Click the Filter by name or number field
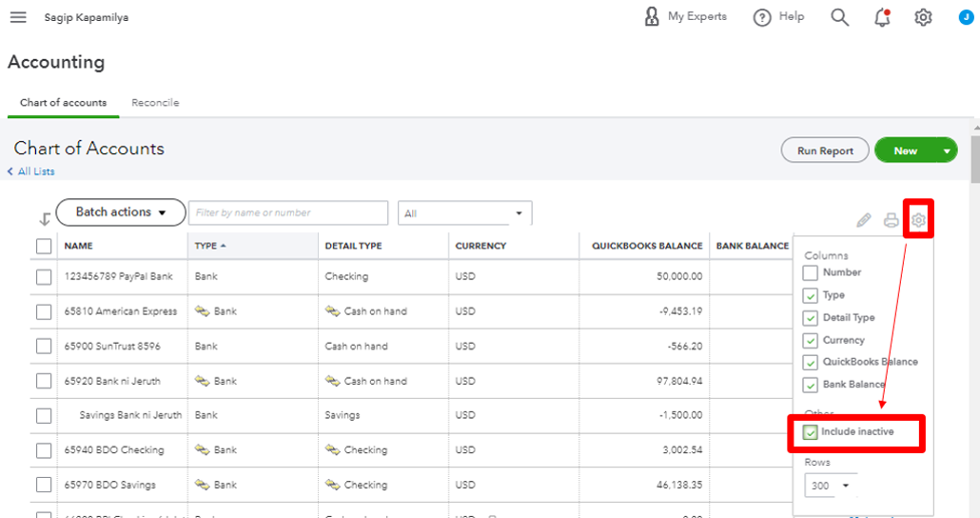 (x=287, y=213)
